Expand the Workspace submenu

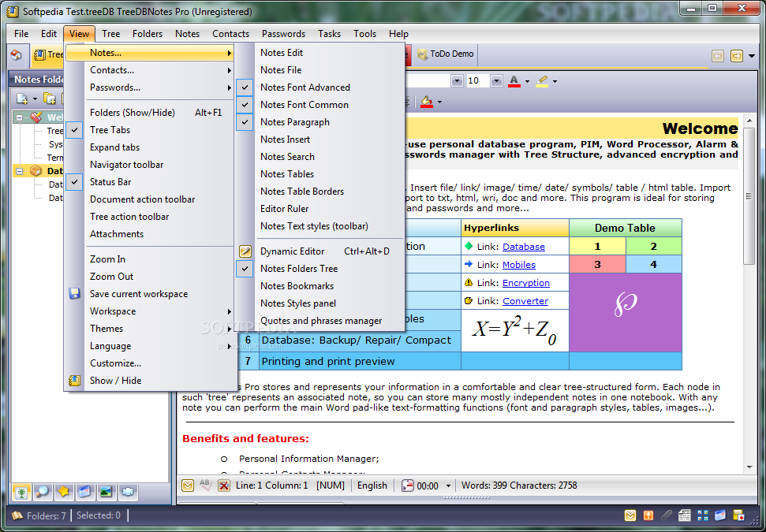(149, 311)
